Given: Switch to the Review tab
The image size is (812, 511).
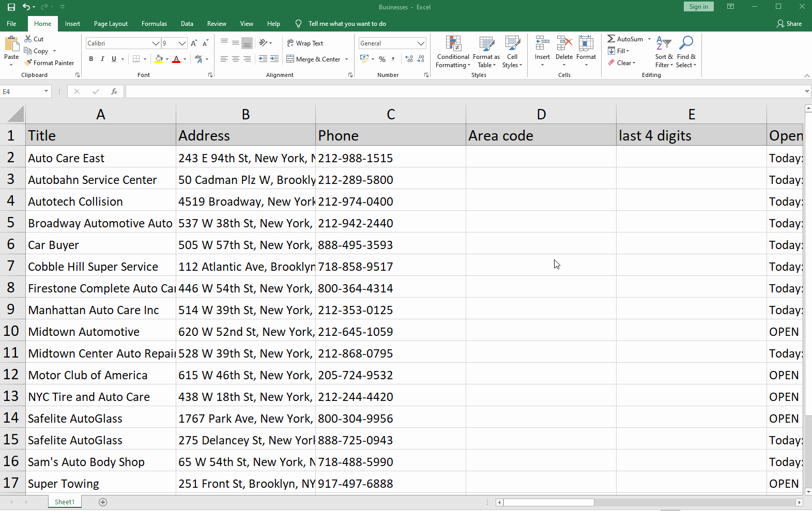Looking at the screenshot, I should (217, 24).
